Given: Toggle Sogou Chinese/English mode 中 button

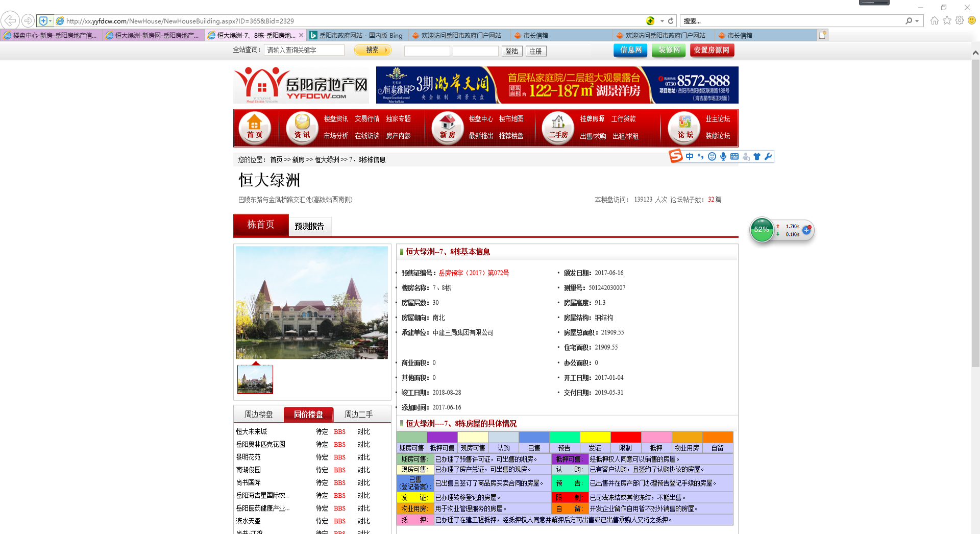Looking at the screenshot, I should (x=690, y=157).
